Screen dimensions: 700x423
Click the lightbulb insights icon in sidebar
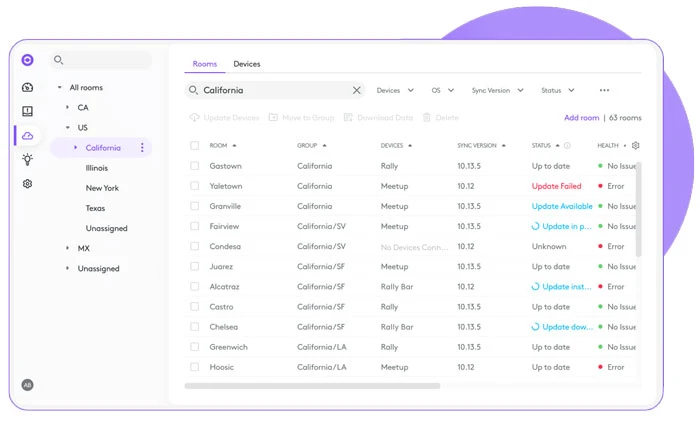[27, 159]
